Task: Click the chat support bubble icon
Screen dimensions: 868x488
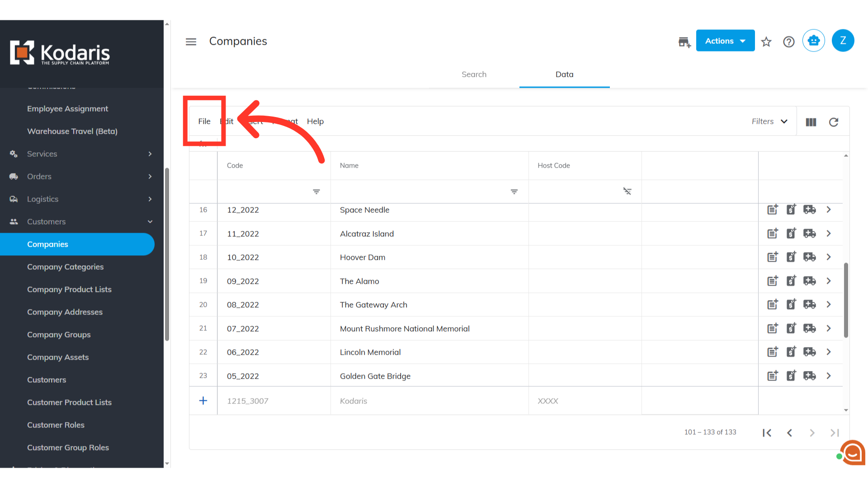Action: (x=853, y=452)
